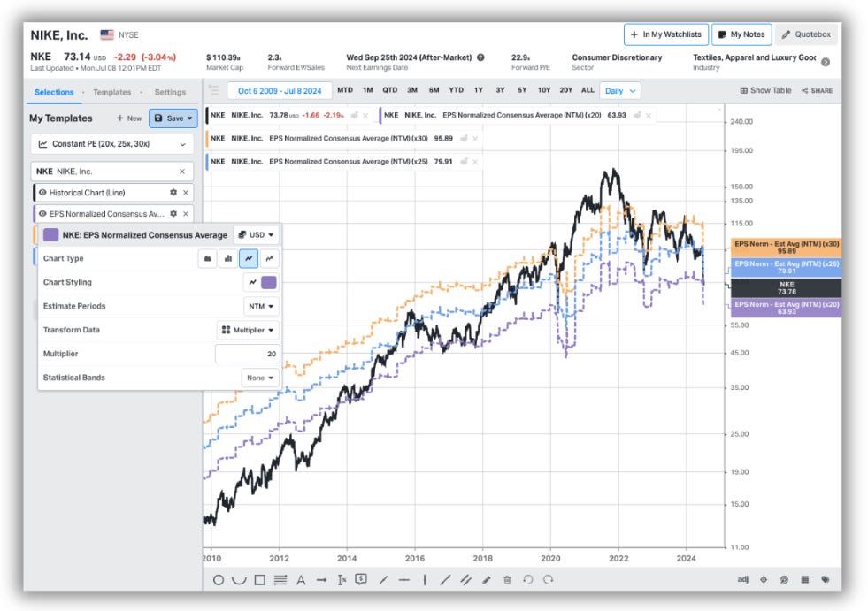
Task: Select the bar chart type icon
Action: (227, 258)
